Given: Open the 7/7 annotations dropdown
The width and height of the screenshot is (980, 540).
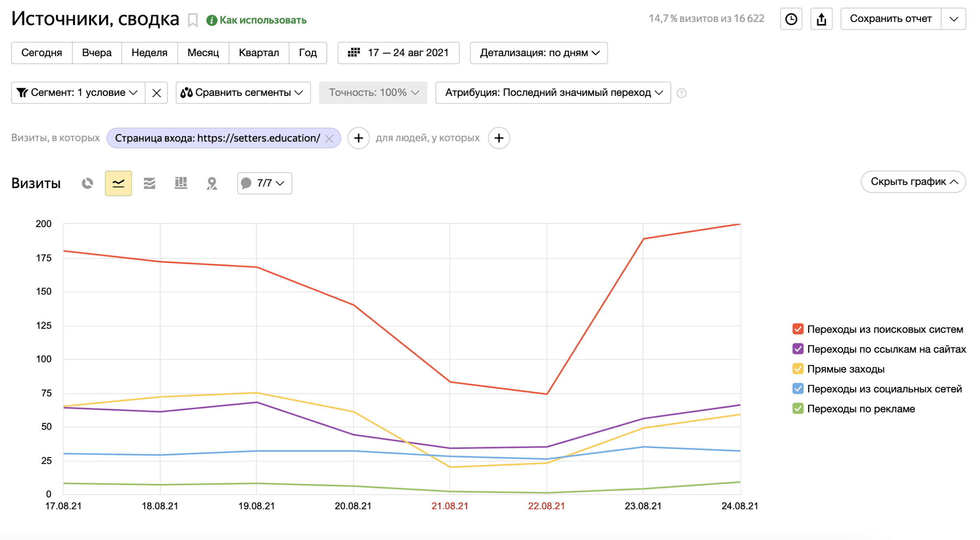Looking at the screenshot, I should (264, 183).
